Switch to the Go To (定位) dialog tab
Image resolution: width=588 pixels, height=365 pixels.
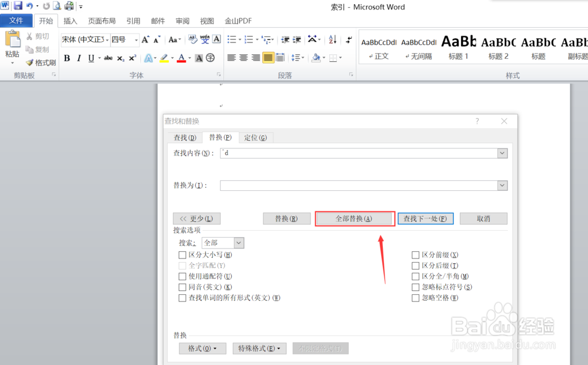click(255, 138)
